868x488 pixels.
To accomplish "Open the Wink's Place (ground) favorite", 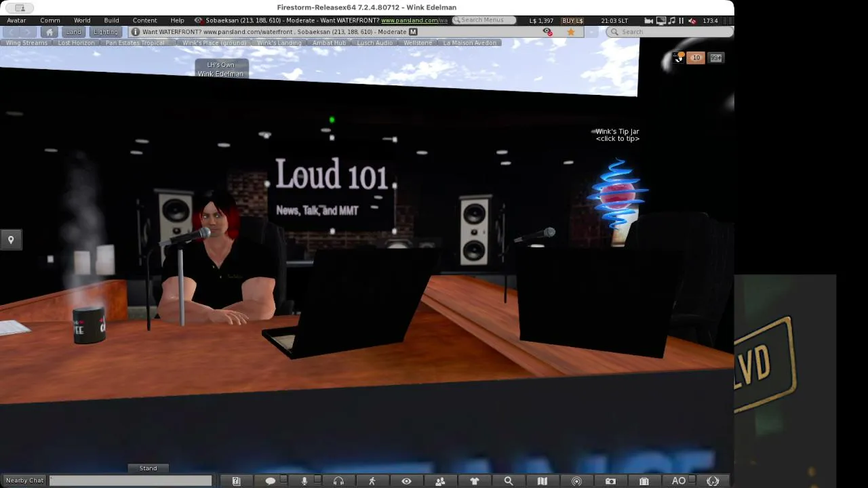I will tap(214, 43).
